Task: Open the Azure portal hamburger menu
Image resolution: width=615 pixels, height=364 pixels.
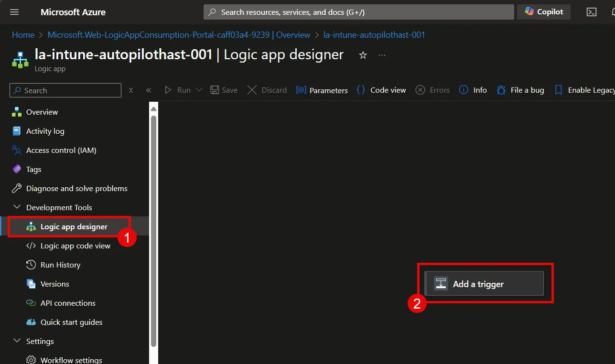Action: pos(14,12)
